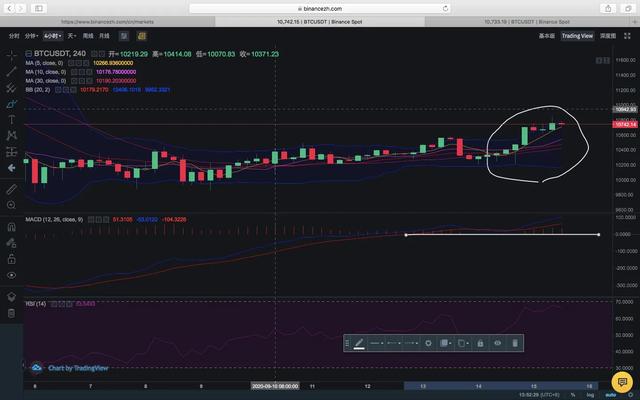Open line thickness dropdown in floating toolbar

pyautogui.click(x=376, y=343)
